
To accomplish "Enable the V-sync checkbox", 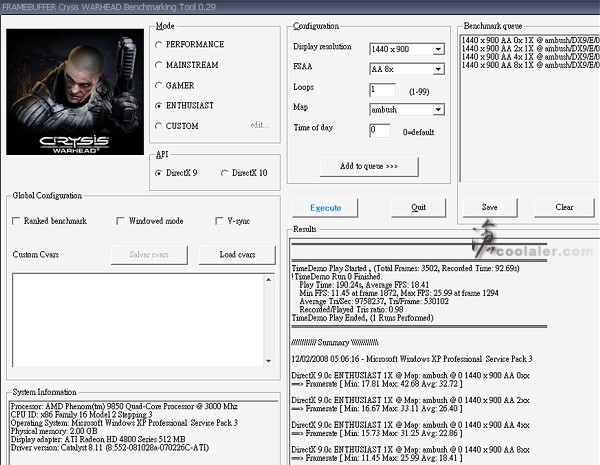I will coord(219,221).
